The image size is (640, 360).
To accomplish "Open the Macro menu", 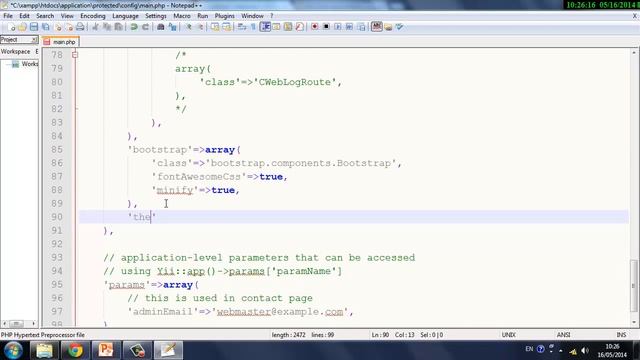I will pos(182,16).
